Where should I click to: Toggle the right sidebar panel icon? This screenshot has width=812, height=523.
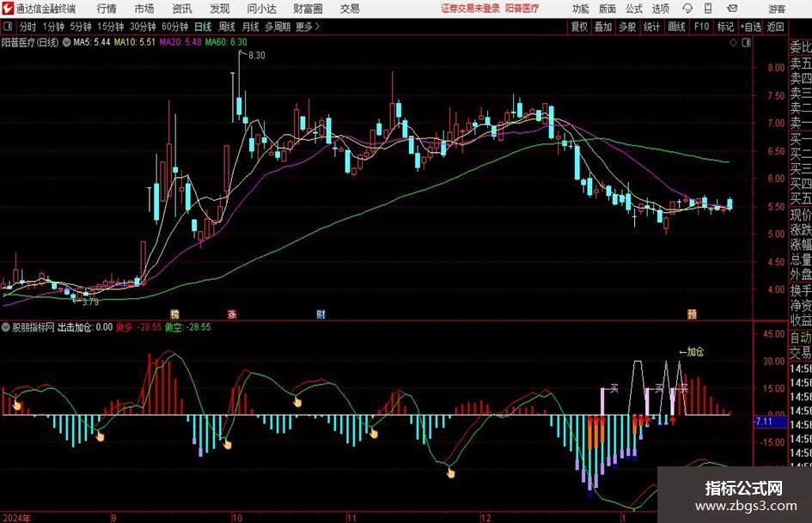[x=746, y=43]
